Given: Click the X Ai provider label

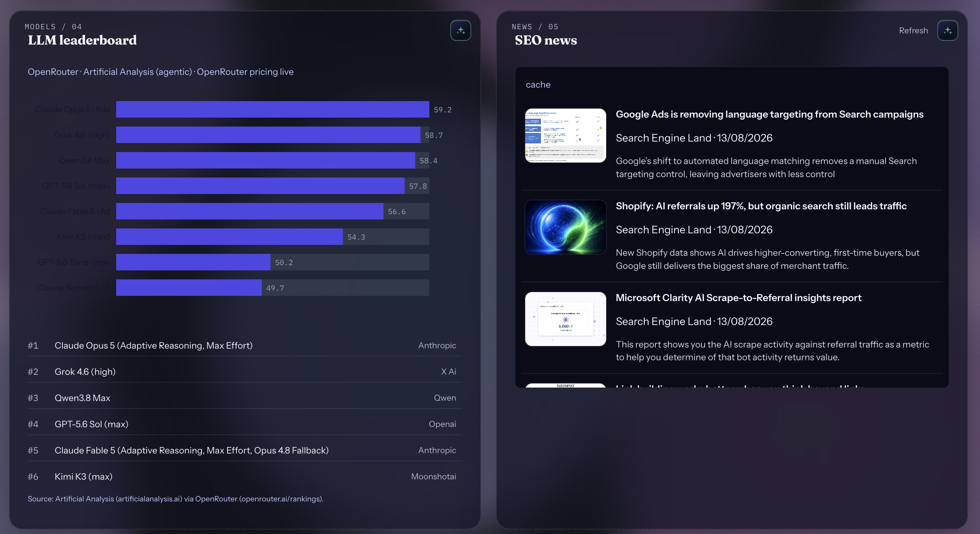Looking at the screenshot, I should [448, 371].
